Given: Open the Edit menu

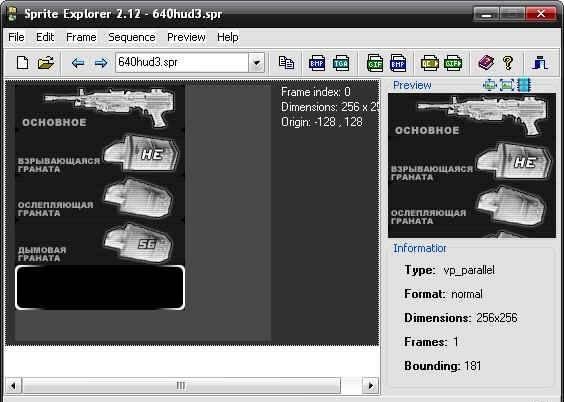Looking at the screenshot, I should [45, 37].
